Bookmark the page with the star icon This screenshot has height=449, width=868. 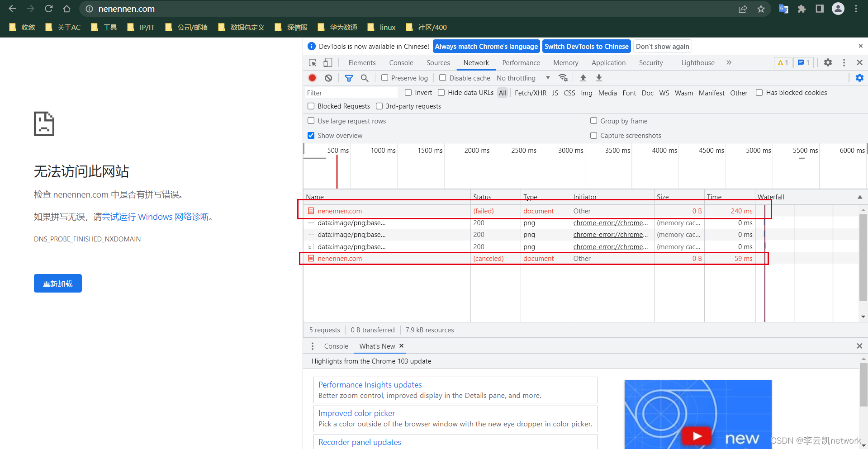(761, 9)
